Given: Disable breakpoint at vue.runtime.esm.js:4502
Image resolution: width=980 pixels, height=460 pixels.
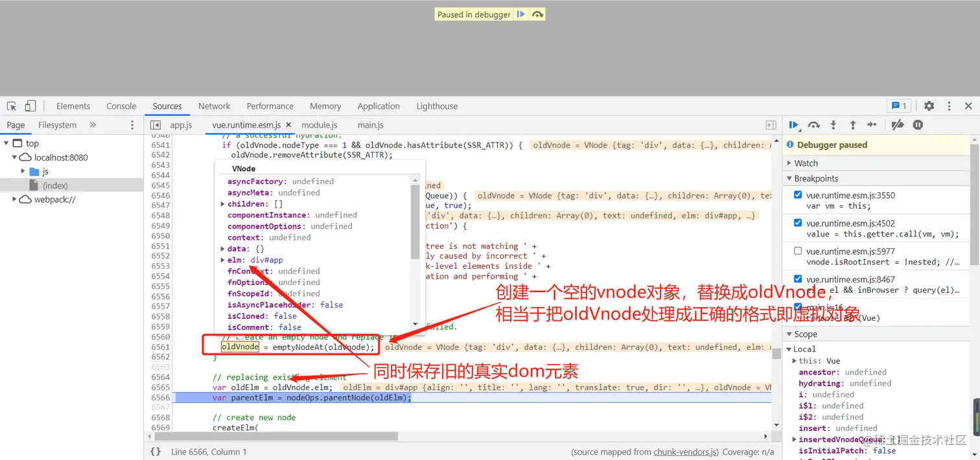Looking at the screenshot, I should 798,223.
